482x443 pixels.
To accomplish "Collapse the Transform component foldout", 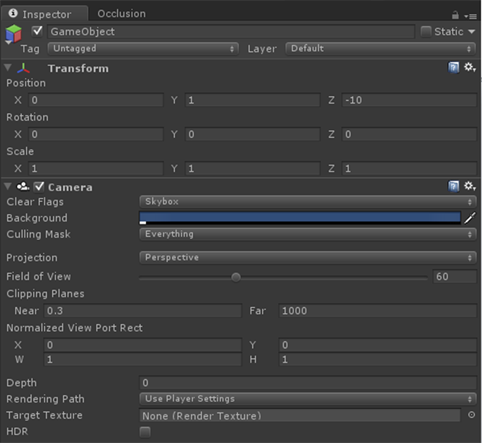I will [8, 68].
